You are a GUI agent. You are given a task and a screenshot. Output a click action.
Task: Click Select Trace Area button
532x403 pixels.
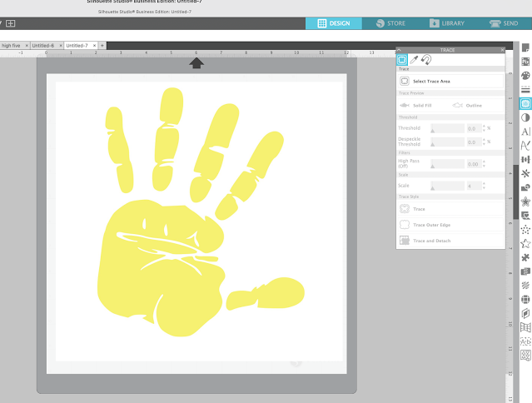[450, 82]
